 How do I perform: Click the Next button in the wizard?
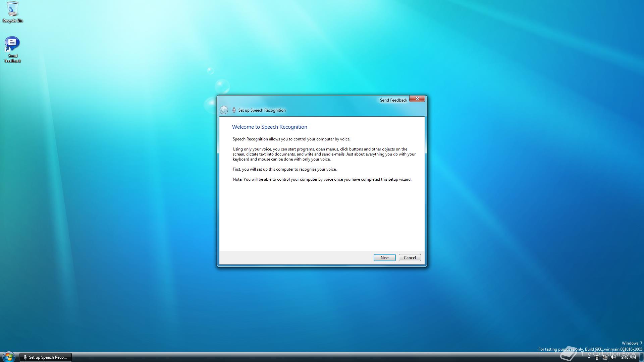pos(384,257)
